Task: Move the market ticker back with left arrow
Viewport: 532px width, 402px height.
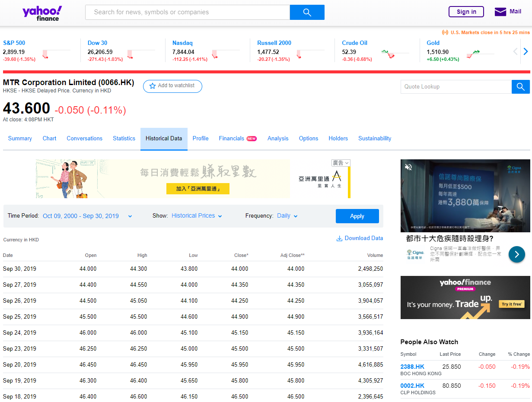Action: (x=515, y=51)
